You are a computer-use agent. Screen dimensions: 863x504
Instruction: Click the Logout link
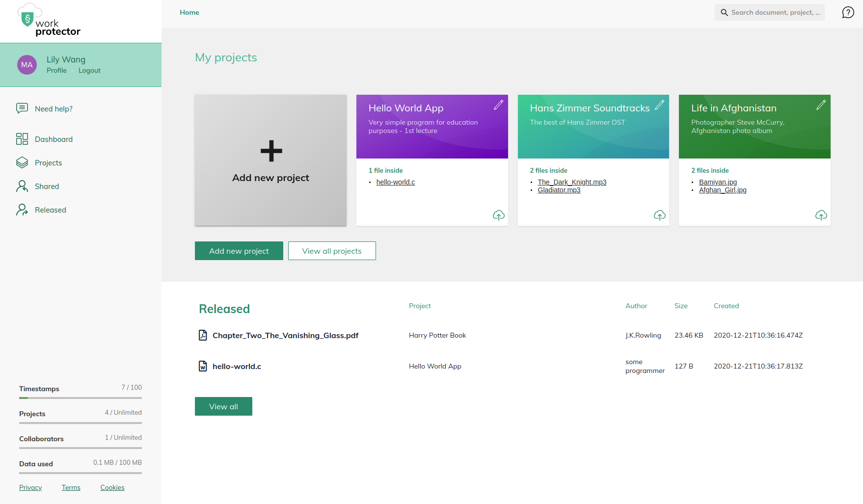pos(89,70)
